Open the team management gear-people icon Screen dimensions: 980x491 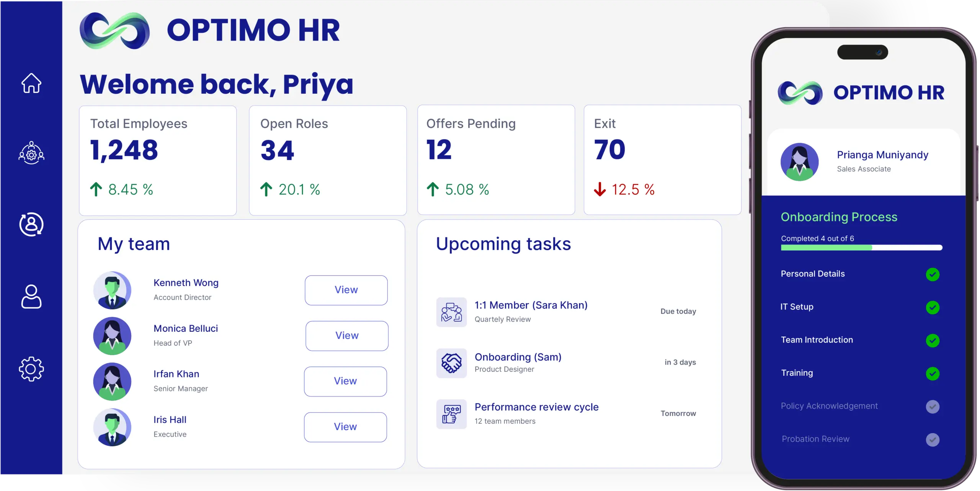pyautogui.click(x=31, y=153)
